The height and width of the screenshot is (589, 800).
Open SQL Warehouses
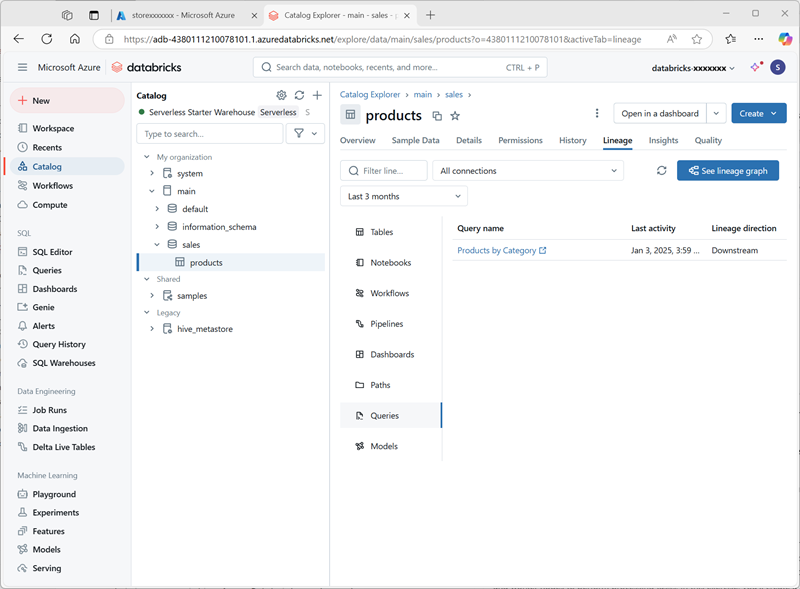click(64, 363)
